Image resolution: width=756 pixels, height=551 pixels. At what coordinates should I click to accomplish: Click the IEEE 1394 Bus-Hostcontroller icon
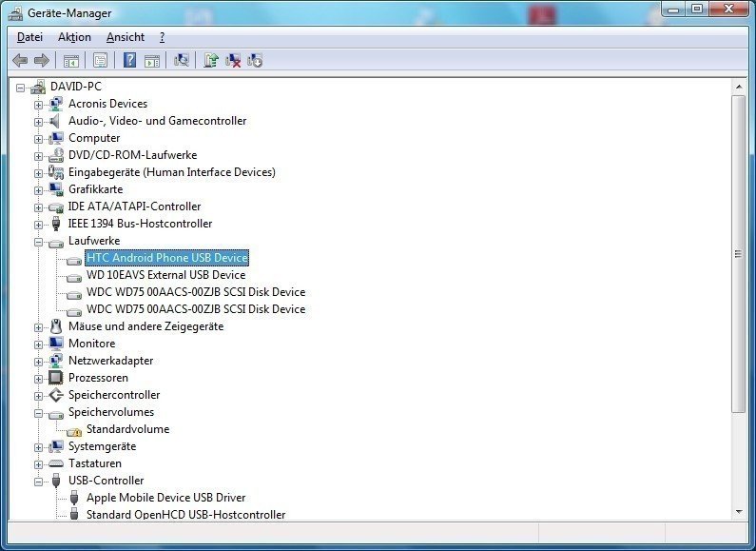click(56, 224)
